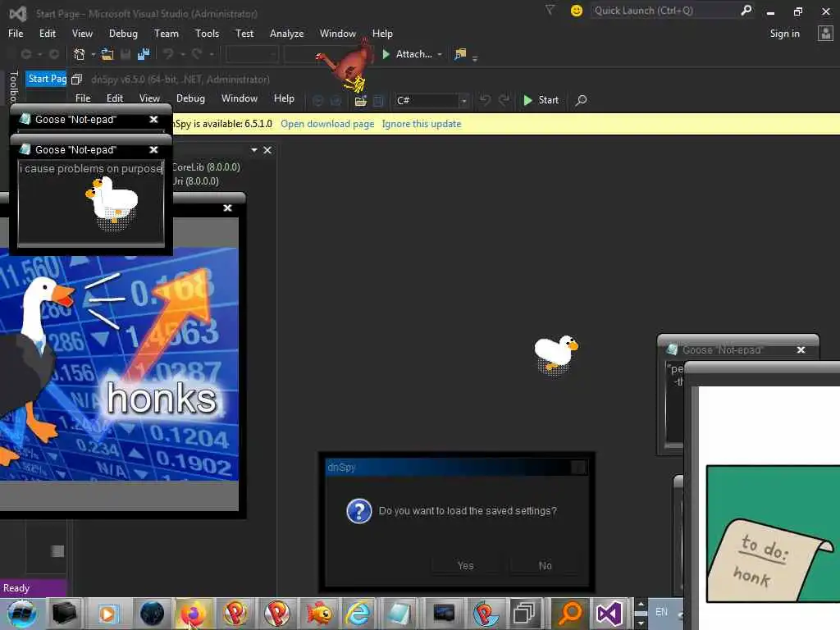Open the Visual Studio Analyze menu
Image resolution: width=840 pixels, height=630 pixels.
click(286, 33)
